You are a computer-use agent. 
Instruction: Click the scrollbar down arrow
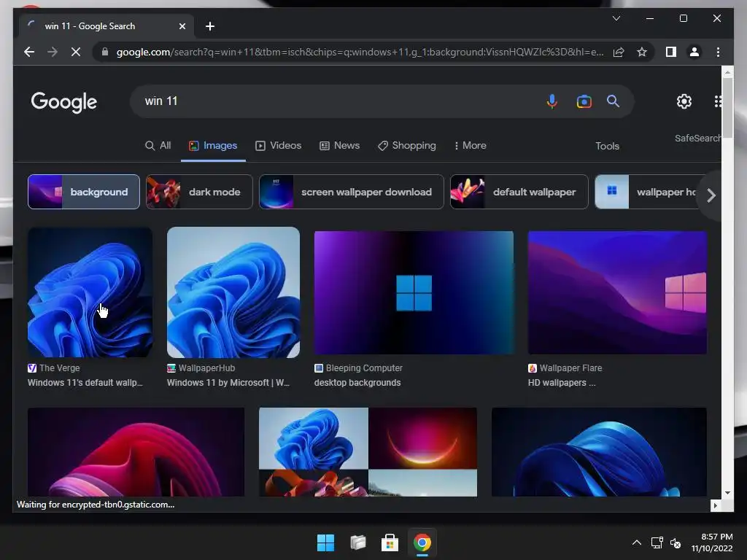tap(727, 493)
